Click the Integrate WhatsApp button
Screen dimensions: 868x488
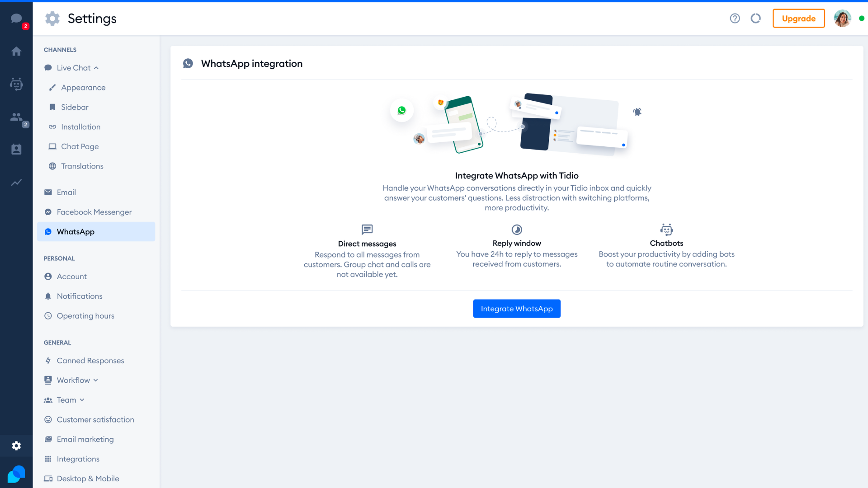coord(517,309)
